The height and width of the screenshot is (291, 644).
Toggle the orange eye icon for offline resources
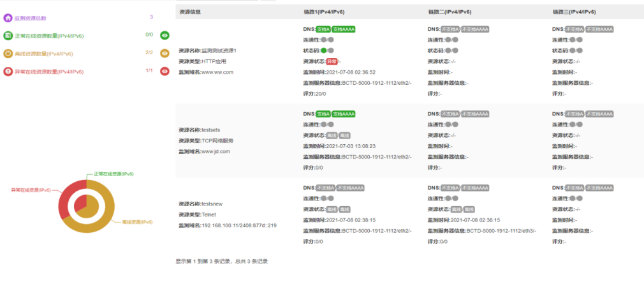coord(165,54)
